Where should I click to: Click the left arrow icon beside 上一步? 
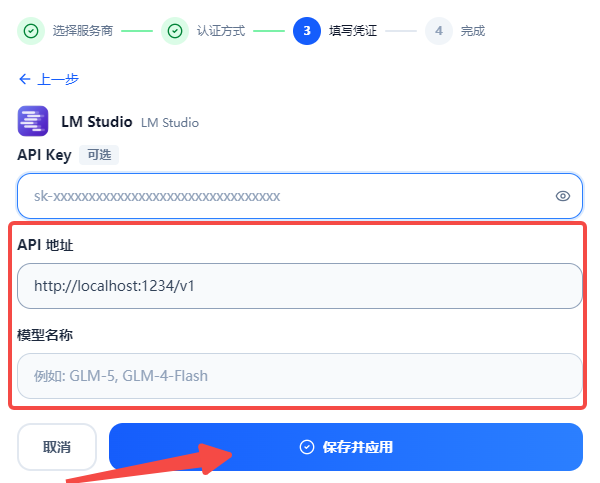pos(25,79)
